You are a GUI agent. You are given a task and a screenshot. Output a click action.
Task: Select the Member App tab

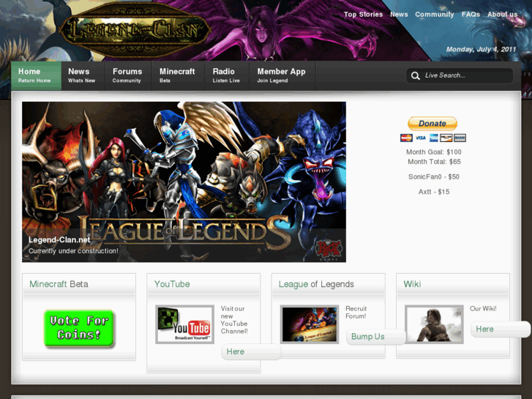coord(282,75)
